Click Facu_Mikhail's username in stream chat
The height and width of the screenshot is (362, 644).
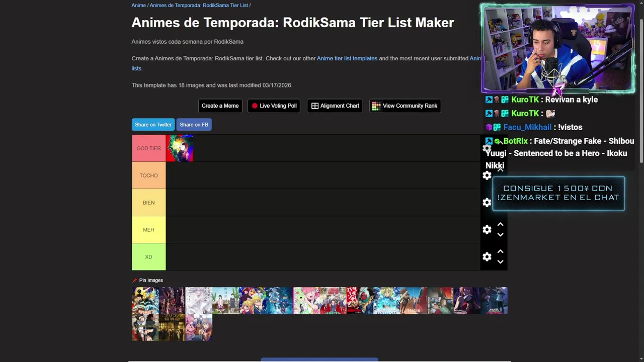527,127
